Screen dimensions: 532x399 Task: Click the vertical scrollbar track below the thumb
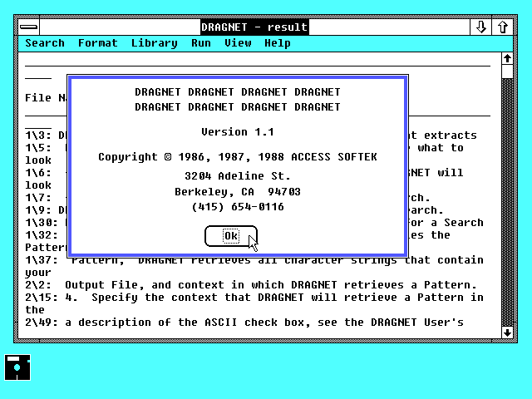pyautogui.click(x=507, y=203)
